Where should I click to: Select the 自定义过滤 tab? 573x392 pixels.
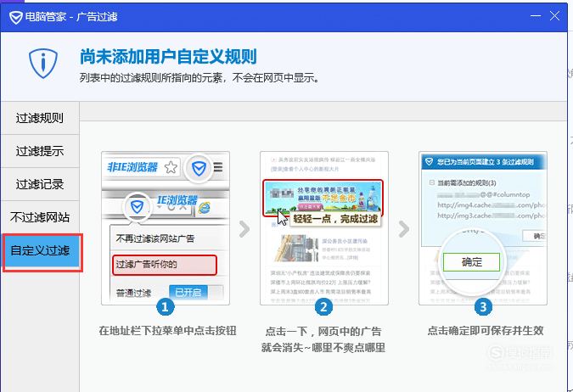coord(42,253)
